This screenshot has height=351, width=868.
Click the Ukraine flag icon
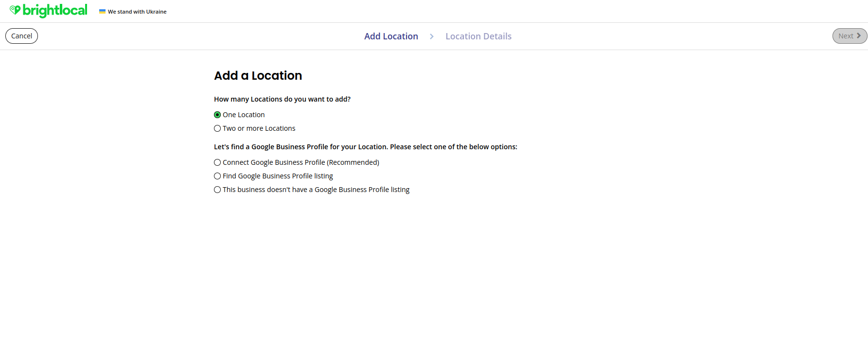coord(102,11)
